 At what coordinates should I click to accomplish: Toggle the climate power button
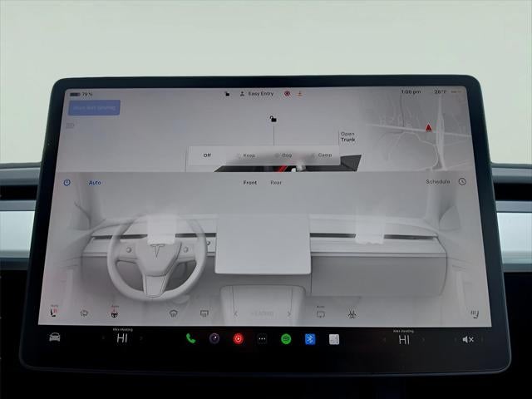[67, 182]
